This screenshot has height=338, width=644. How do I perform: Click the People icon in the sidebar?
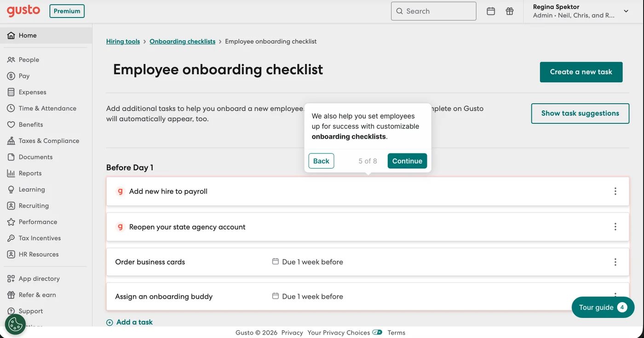point(11,60)
